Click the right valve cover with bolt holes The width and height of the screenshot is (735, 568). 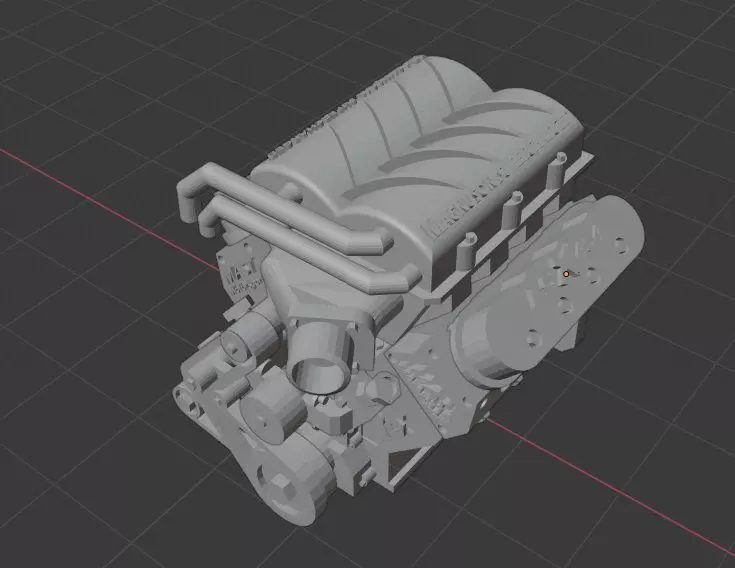click(x=548, y=291)
